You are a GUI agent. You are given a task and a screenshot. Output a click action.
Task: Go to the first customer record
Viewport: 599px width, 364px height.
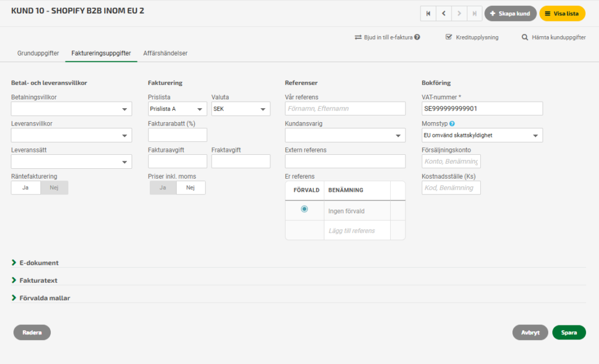[x=429, y=13]
